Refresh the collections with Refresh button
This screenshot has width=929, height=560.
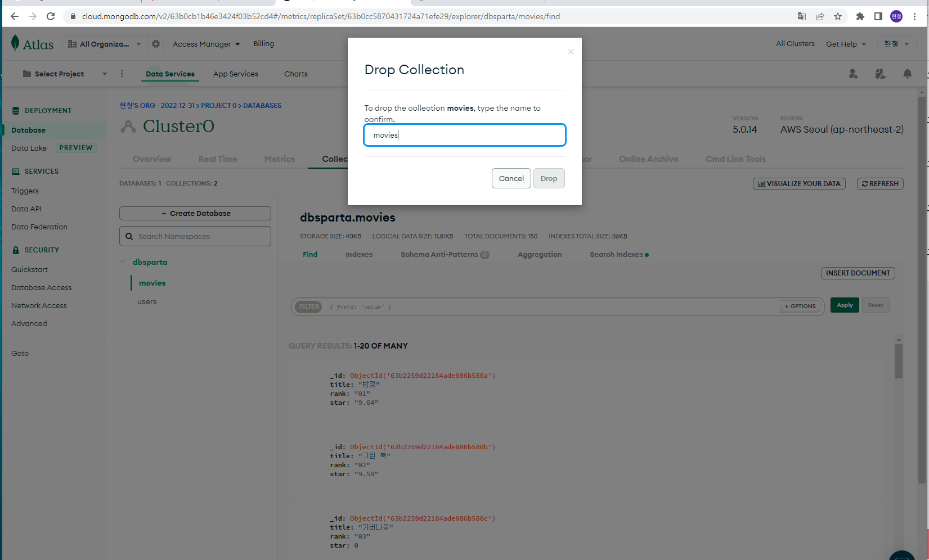coord(880,184)
